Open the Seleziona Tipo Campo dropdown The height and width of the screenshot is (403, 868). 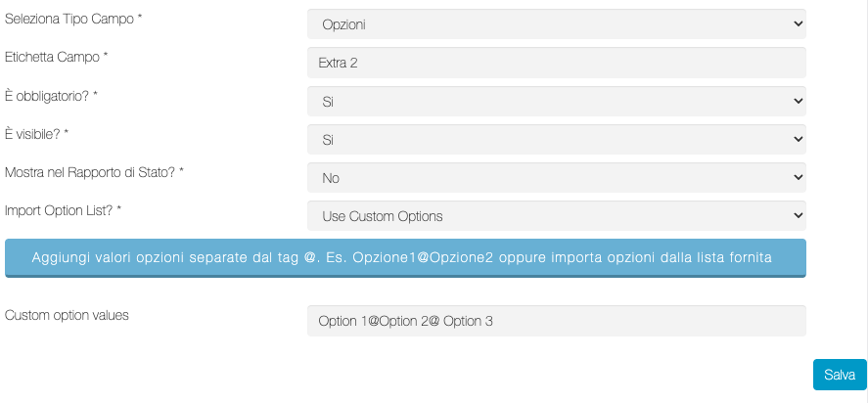click(556, 24)
